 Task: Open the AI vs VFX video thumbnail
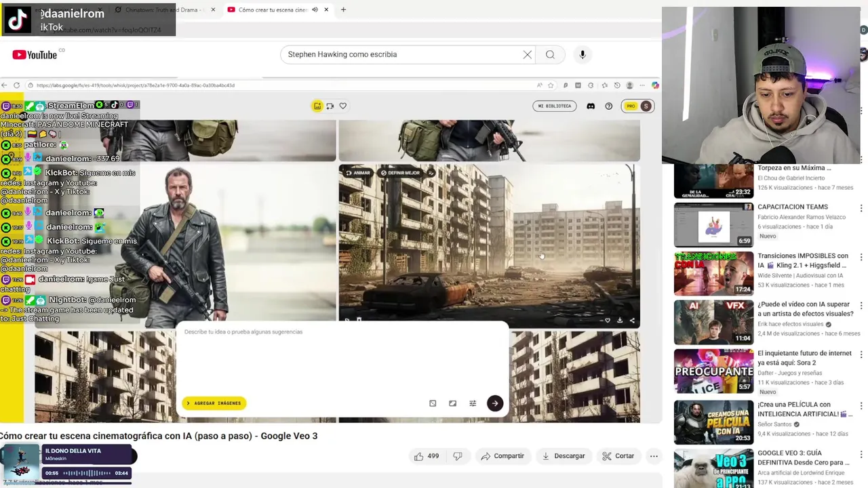click(713, 322)
